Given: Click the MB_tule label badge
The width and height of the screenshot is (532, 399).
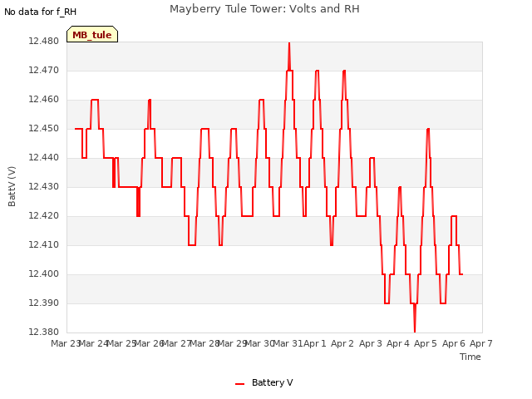Looking at the screenshot, I should tap(92, 34).
